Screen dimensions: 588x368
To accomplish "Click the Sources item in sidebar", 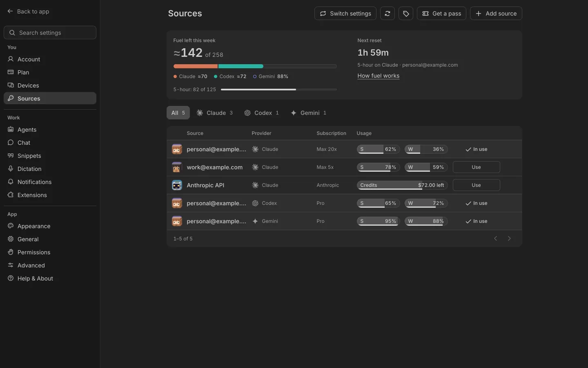I will tap(50, 99).
